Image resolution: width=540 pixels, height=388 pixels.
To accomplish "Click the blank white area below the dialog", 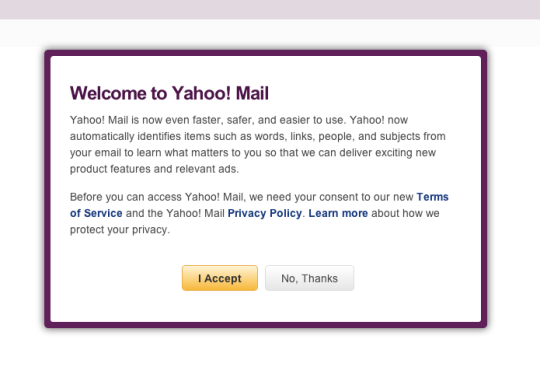I will pos(270,358).
